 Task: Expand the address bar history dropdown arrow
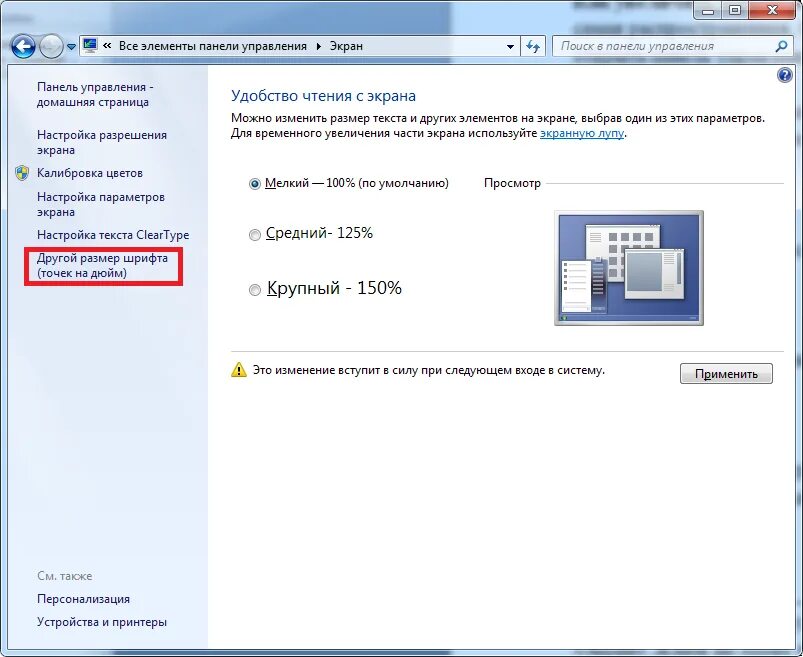click(x=510, y=47)
